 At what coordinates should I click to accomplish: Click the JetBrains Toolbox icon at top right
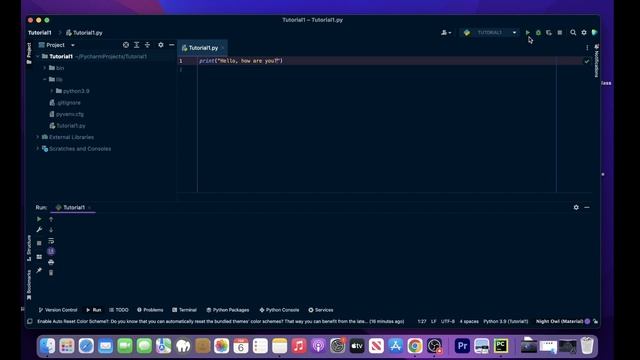(x=595, y=33)
